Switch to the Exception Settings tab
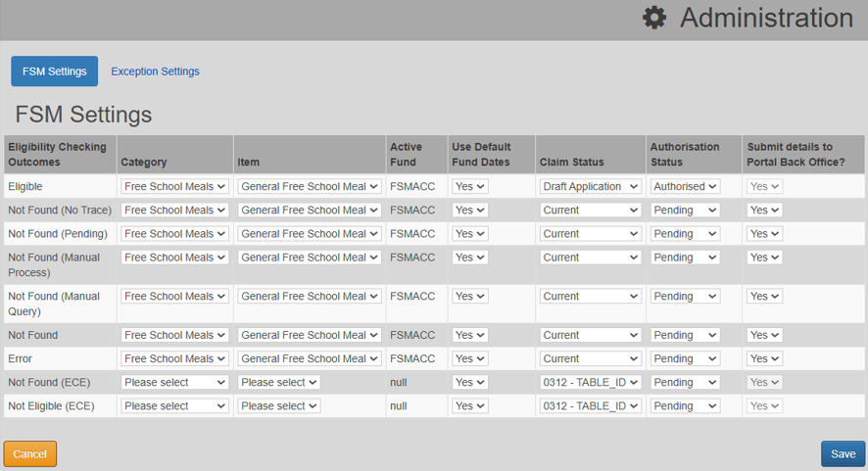Image resolution: width=868 pixels, height=471 pixels. point(155,71)
